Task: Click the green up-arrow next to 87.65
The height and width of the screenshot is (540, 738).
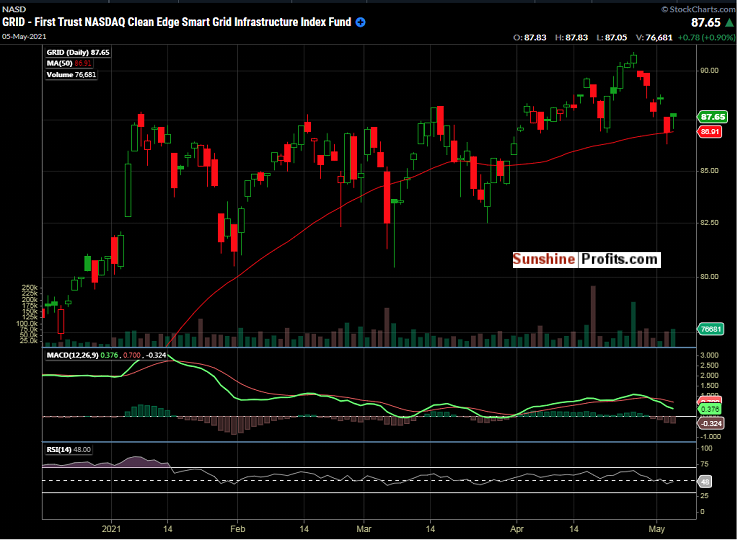Action: point(729,22)
